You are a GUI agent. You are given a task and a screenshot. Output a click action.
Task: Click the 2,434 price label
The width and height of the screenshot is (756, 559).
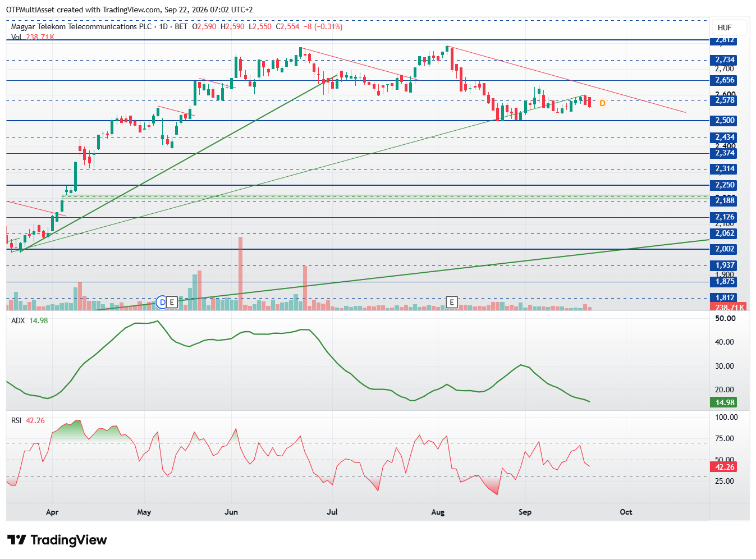pyautogui.click(x=725, y=138)
